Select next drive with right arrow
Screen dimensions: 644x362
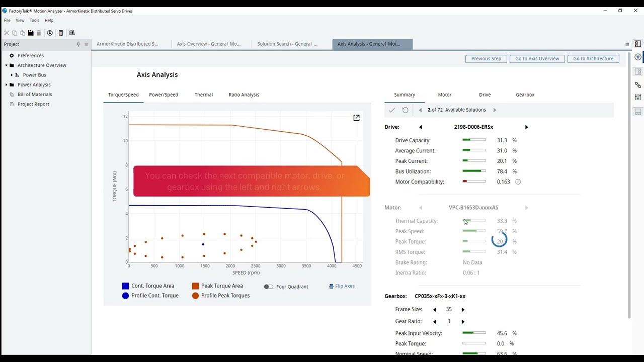tap(527, 127)
